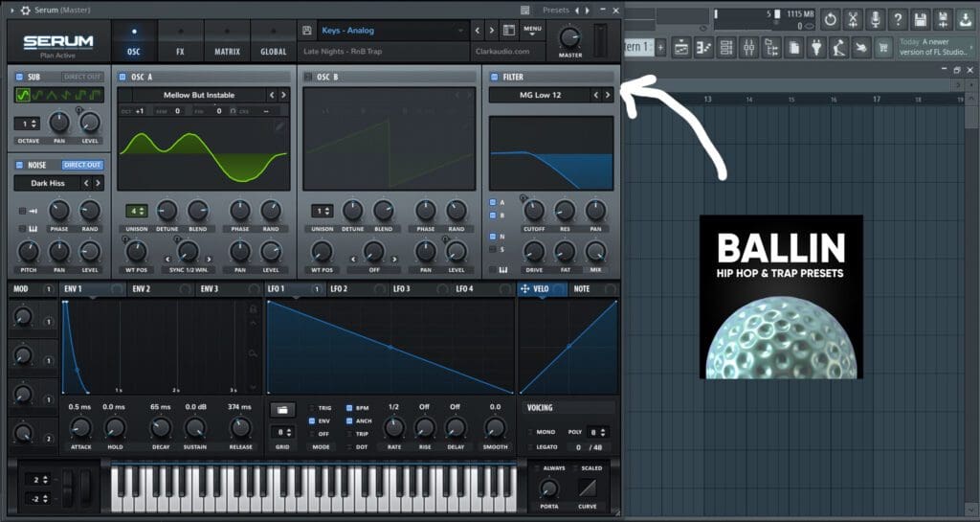Open the Channel rack icon in FL Studio
The height and width of the screenshot is (522, 980).
coord(726,48)
